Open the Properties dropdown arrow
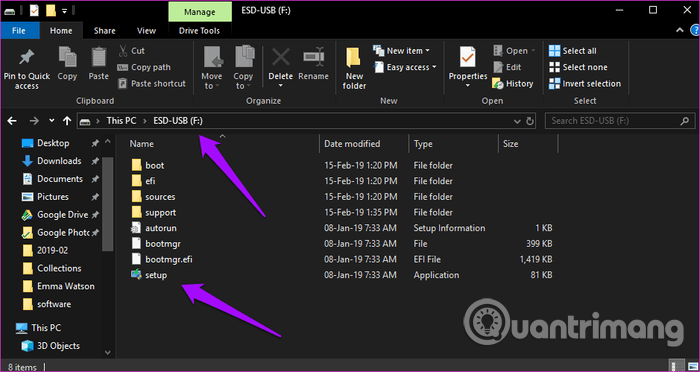 click(468, 86)
